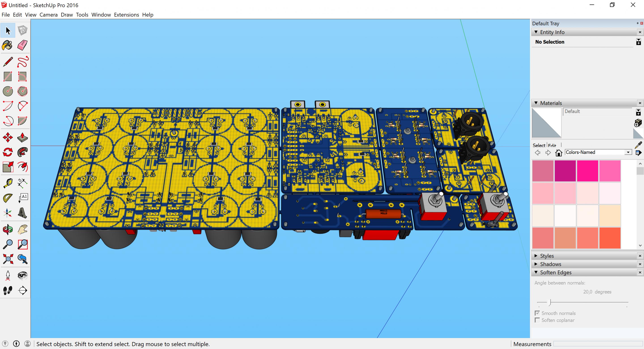Enable Soften coplanar checkbox
The height and width of the screenshot is (349, 644).
point(537,320)
